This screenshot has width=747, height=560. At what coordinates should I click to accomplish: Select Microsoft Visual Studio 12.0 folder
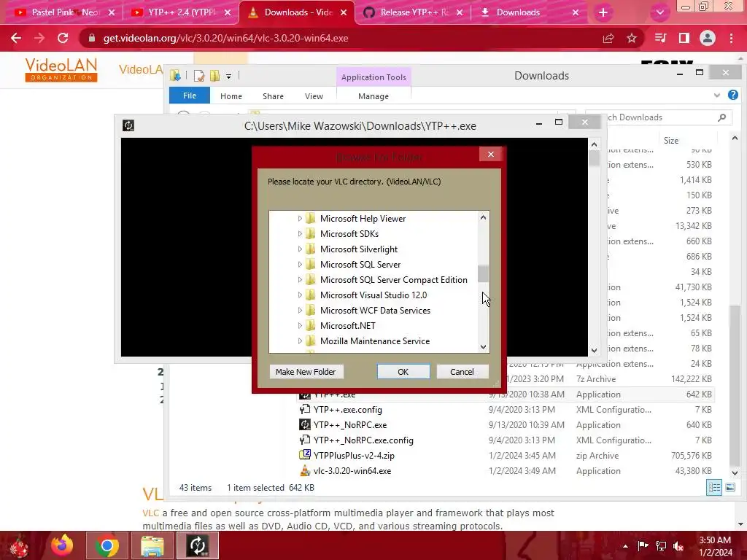coord(373,295)
